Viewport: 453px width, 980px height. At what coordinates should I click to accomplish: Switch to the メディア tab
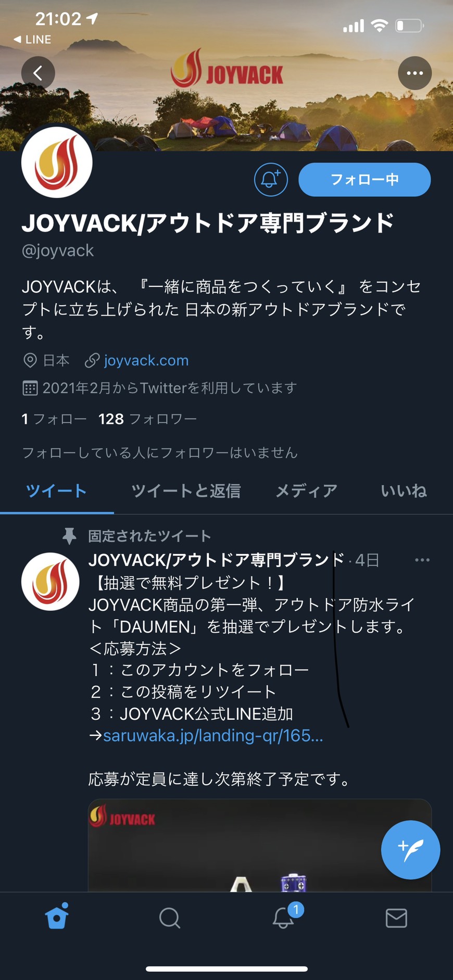point(306,491)
